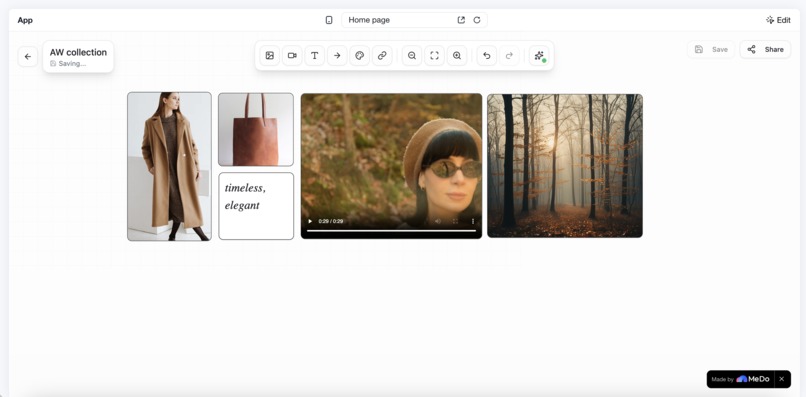This screenshot has height=397, width=806.
Task: Click the link tool icon
Action: click(382, 56)
